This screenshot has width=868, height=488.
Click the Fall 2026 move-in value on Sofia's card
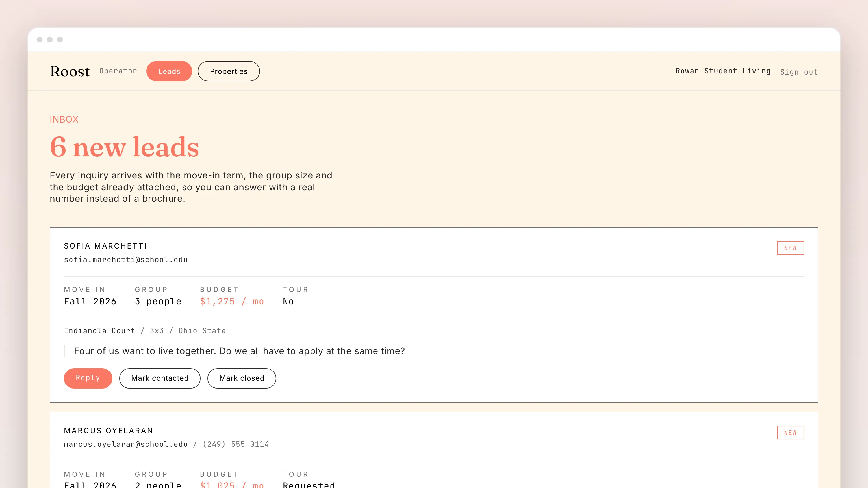click(x=90, y=301)
